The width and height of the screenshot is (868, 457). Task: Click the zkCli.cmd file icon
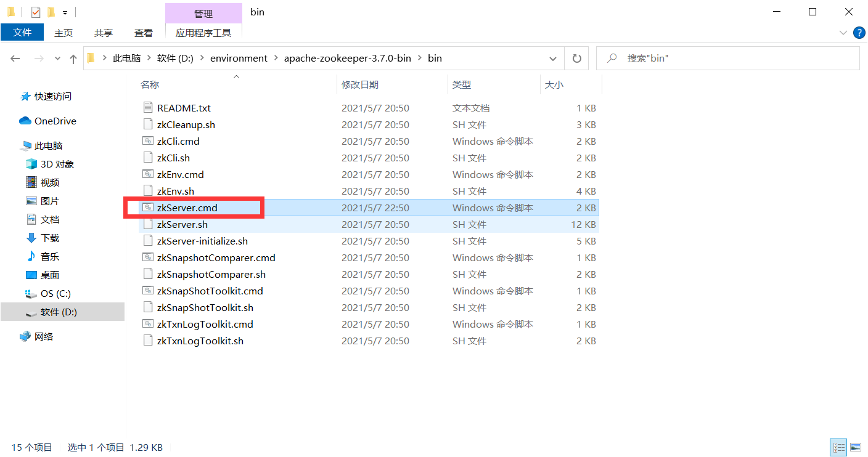tap(147, 141)
